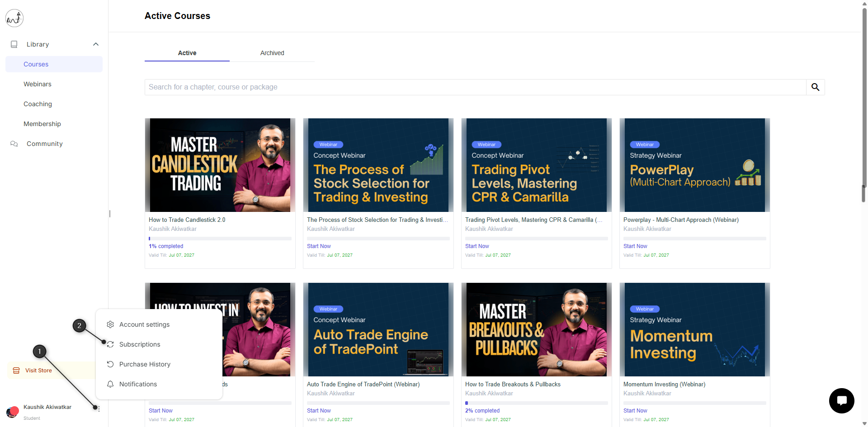
Task: Click Start Now on Trading Pivot Levels course
Action: tap(477, 246)
